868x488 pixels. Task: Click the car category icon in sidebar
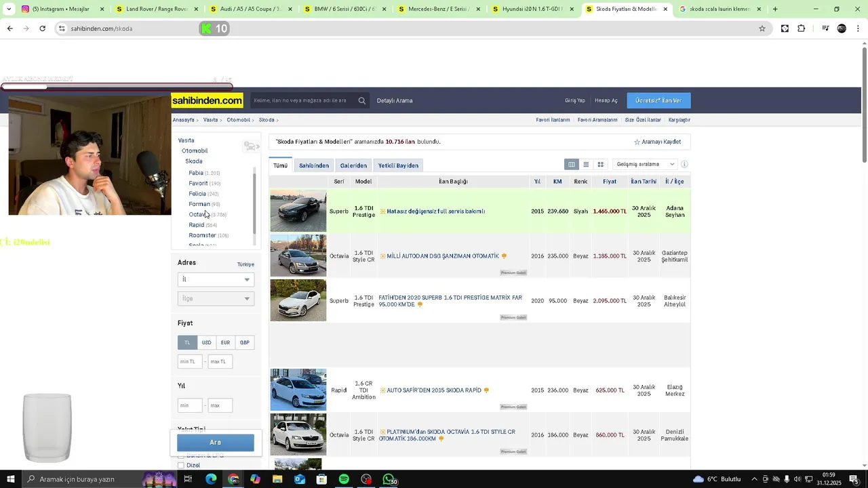click(x=251, y=146)
